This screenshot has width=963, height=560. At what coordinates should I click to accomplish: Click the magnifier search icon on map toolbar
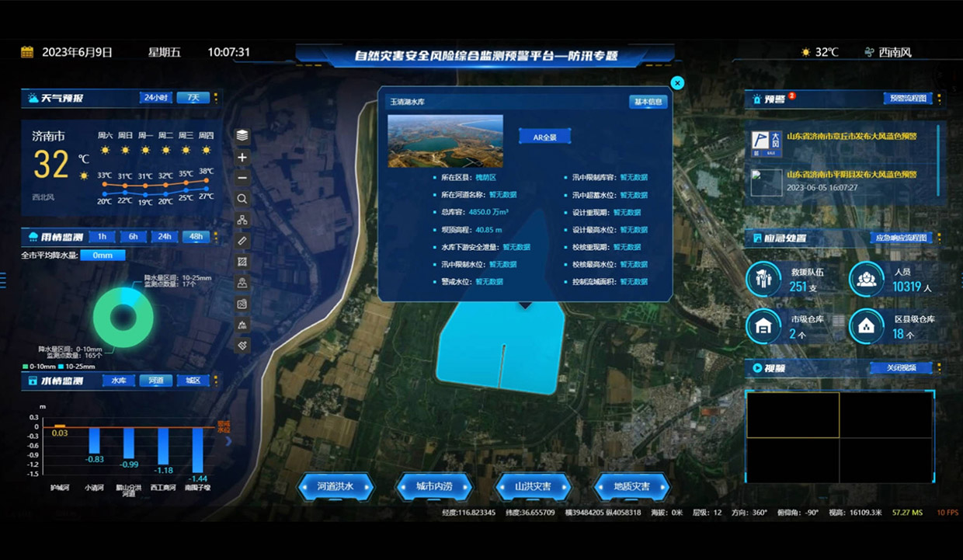point(242,199)
